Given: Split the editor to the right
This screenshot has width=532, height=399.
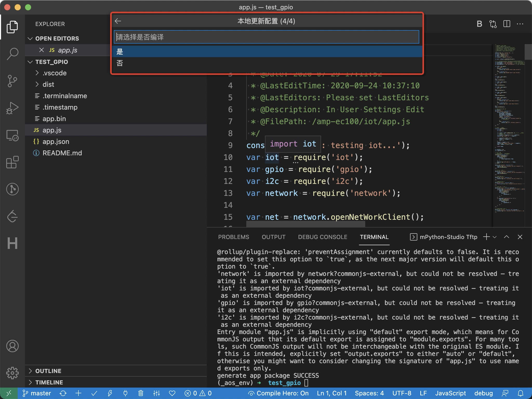Looking at the screenshot, I should (x=507, y=24).
